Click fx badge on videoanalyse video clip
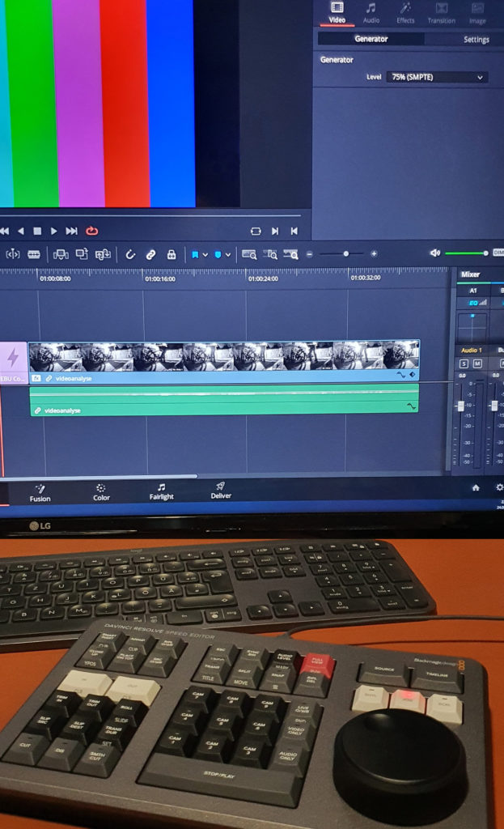 coord(36,379)
